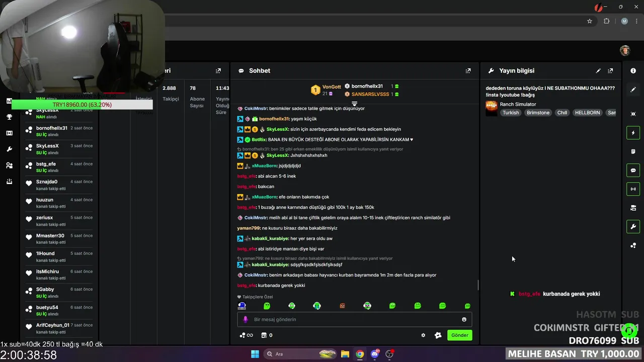Select itsMichiru follow activity row
The height and width of the screenshot is (362, 644).
(x=59, y=275)
